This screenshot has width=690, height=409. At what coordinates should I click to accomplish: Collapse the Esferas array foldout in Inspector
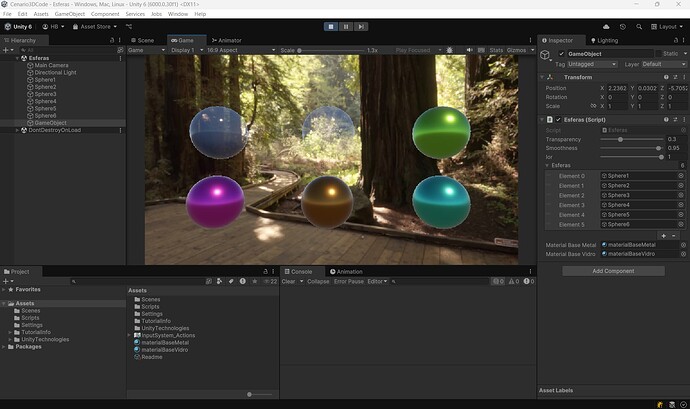tap(547, 166)
